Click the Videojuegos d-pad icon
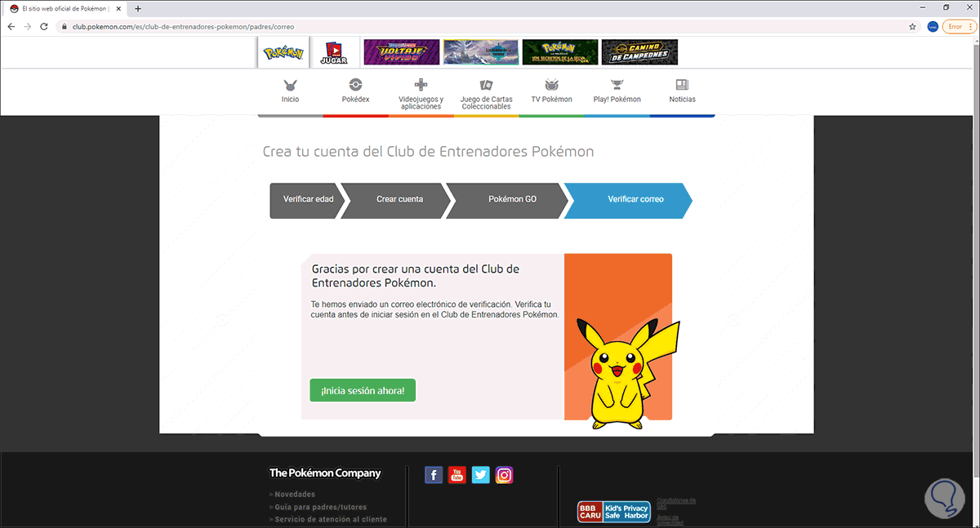Screen dimensions: 980x528 [421, 84]
